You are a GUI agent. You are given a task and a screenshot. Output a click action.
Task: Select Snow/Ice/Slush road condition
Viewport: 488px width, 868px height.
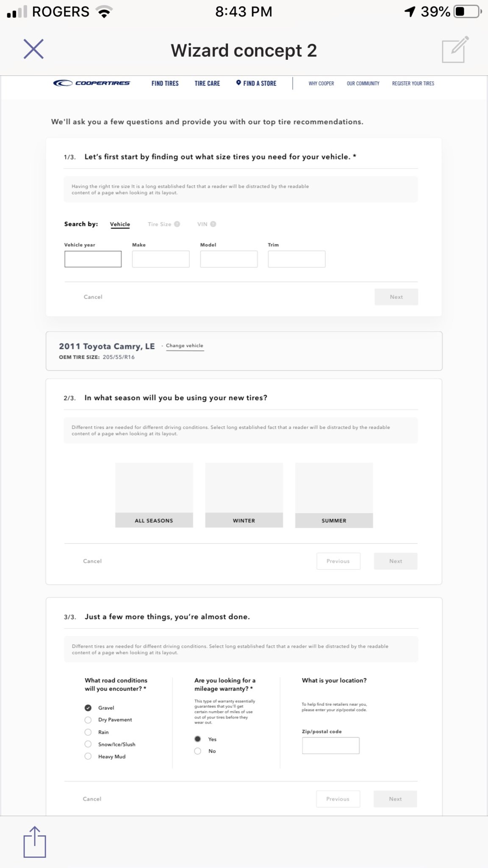click(88, 744)
